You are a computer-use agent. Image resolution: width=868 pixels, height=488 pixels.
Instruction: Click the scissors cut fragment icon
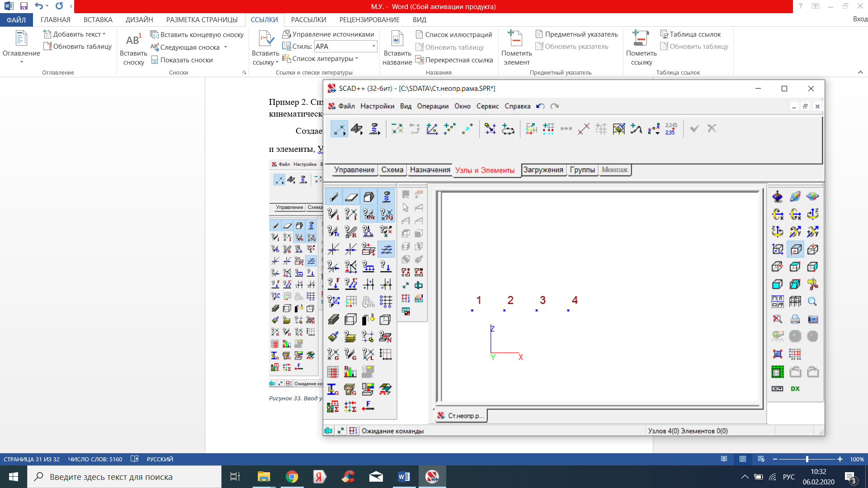point(813,284)
